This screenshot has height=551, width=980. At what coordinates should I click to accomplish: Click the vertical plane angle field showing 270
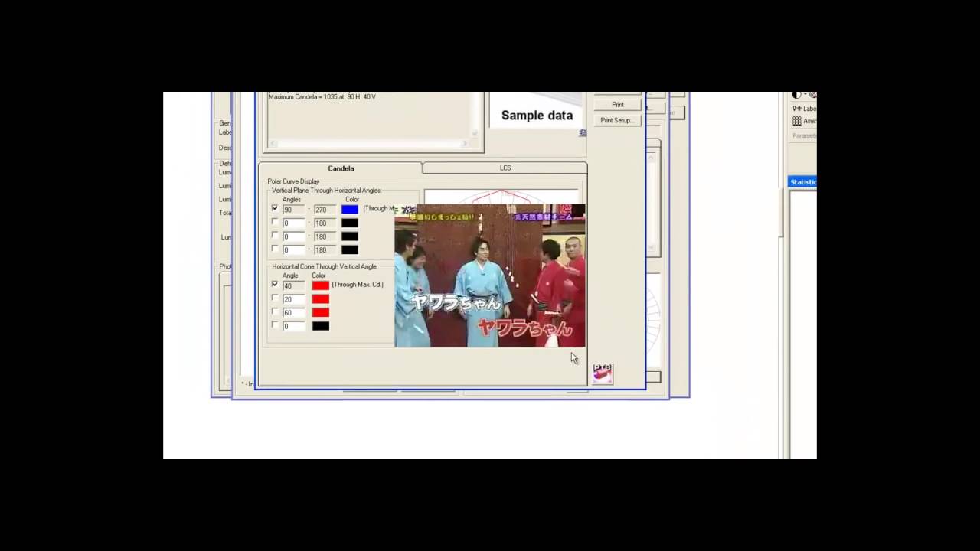(325, 209)
